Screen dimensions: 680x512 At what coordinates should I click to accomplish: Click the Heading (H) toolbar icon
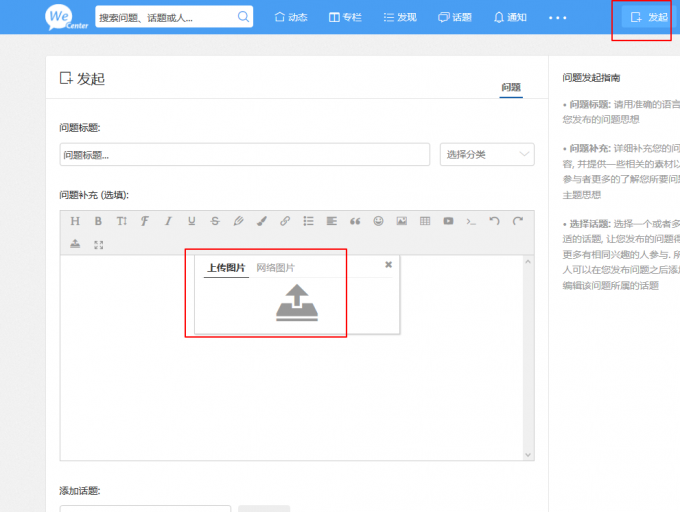(75, 221)
